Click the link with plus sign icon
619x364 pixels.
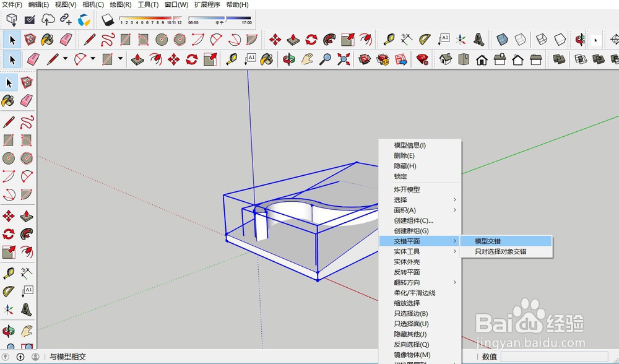pyautogui.click(x=66, y=19)
